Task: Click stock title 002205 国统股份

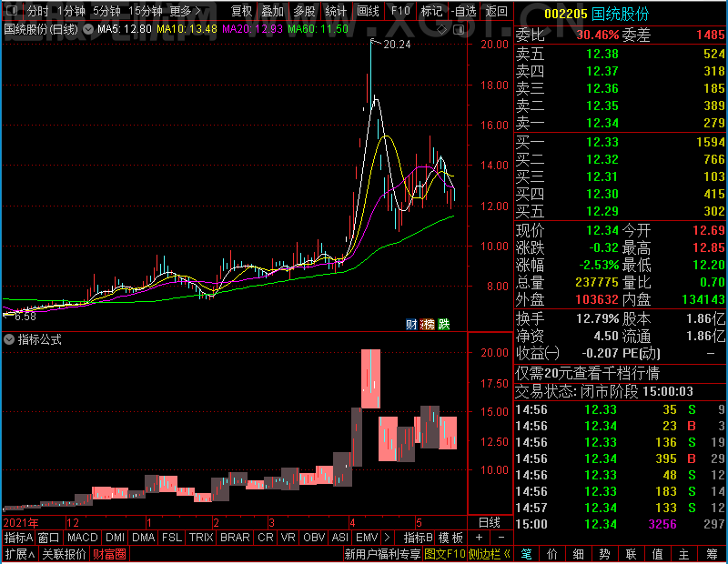Action: [x=597, y=14]
